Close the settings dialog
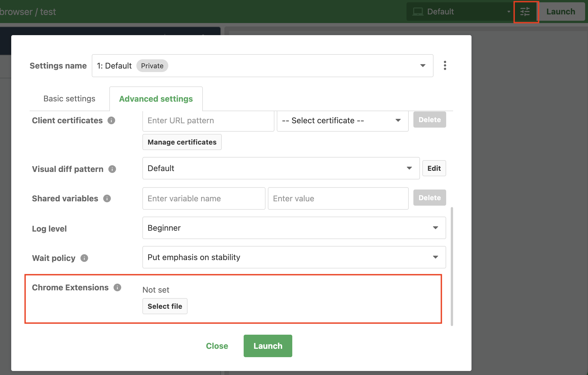Screen dimensions: 588x375 217,346
